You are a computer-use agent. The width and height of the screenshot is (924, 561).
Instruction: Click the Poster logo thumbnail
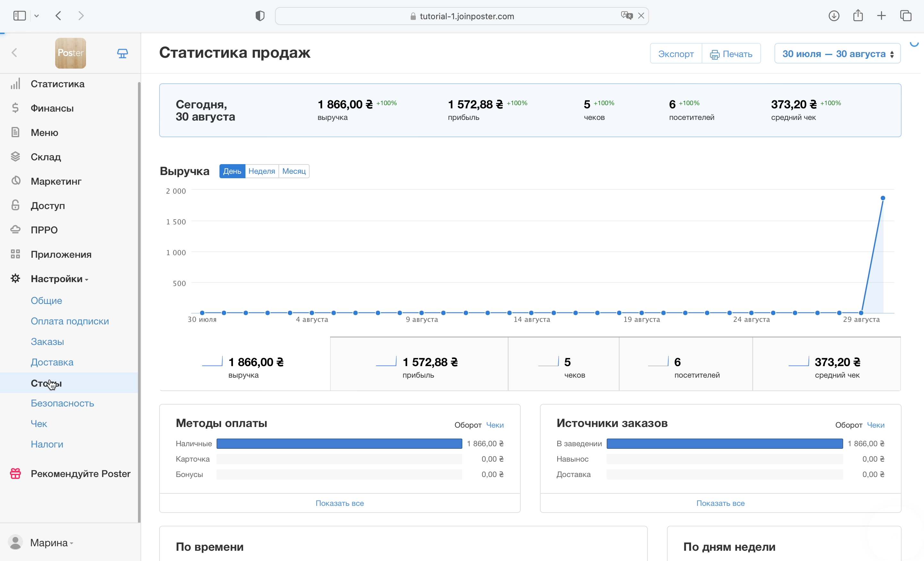[x=71, y=53]
